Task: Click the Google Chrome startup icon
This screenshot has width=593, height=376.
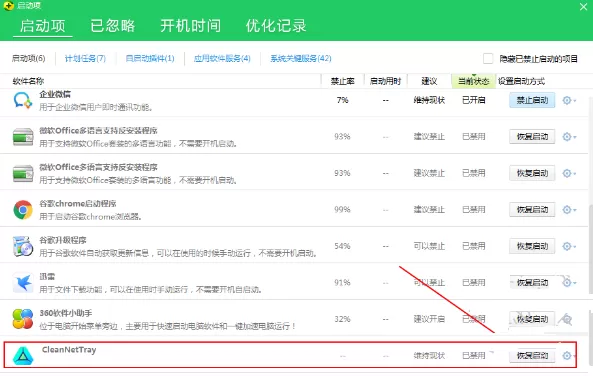Action: coord(23,210)
